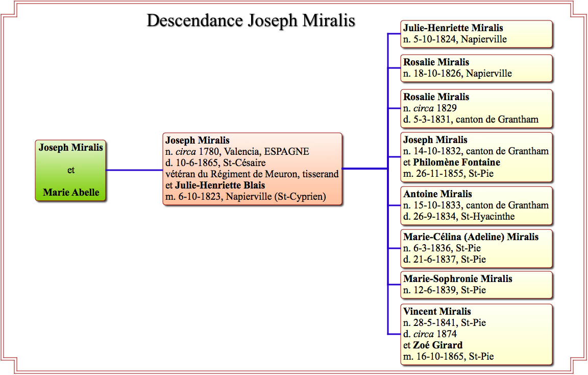Click 'd. 26-9-1834, St-Hyacinthe' line
This screenshot has height=375, width=588.
click(x=459, y=217)
